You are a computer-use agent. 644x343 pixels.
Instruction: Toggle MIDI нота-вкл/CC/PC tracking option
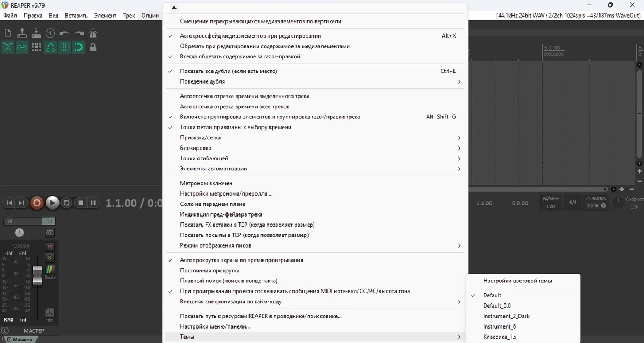pyautogui.click(x=314, y=291)
